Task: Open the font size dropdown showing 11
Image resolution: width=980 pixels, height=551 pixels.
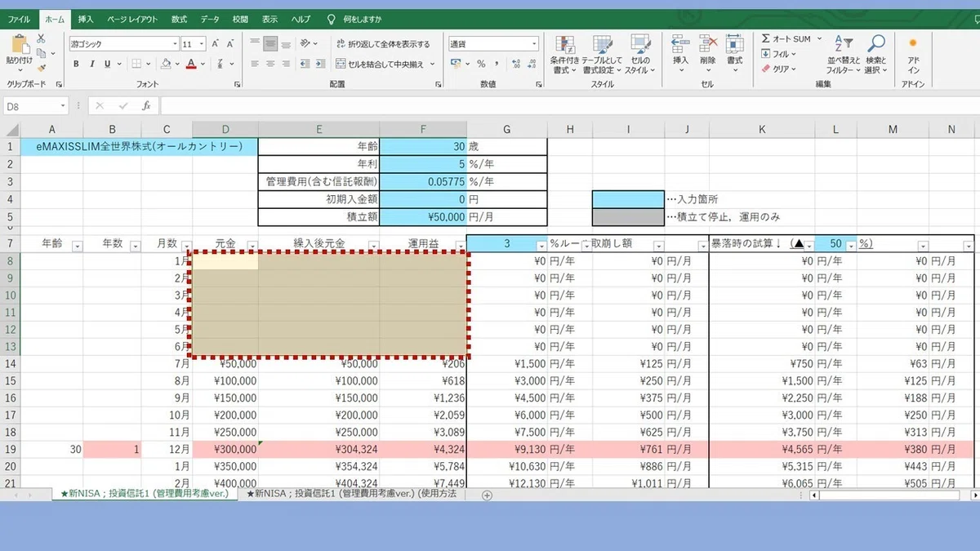Action: 201,44
